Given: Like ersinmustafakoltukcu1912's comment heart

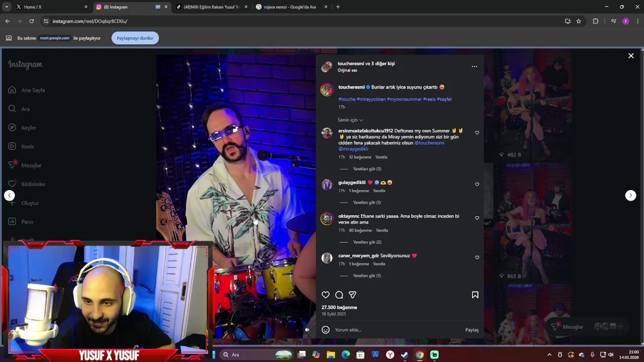Looking at the screenshot, I should [477, 133].
